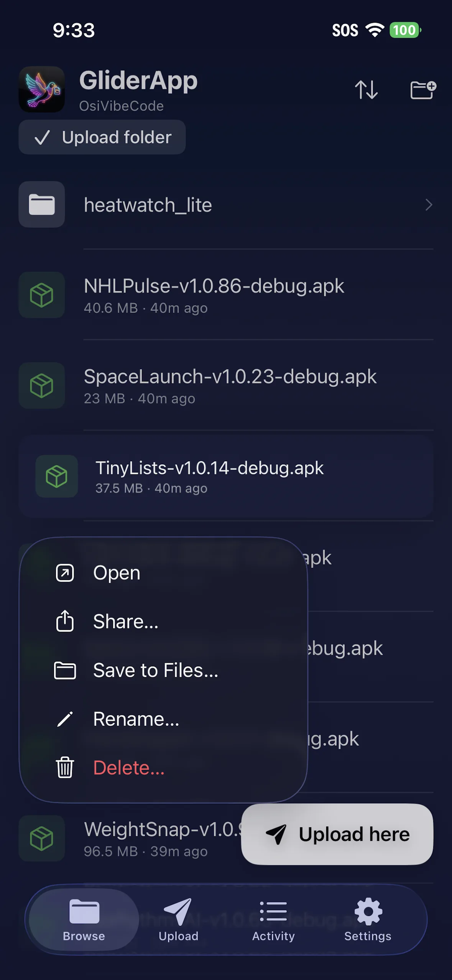Tap the SOS status indicator

coord(345,30)
